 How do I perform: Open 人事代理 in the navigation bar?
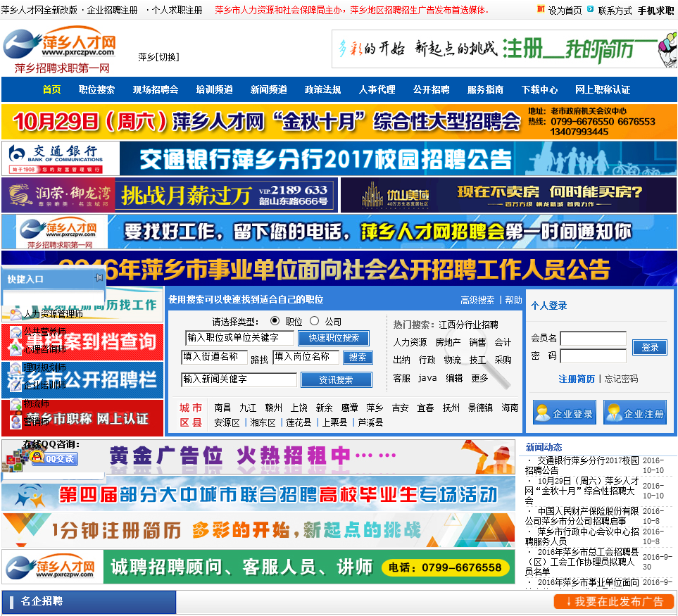[x=377, y=89]
